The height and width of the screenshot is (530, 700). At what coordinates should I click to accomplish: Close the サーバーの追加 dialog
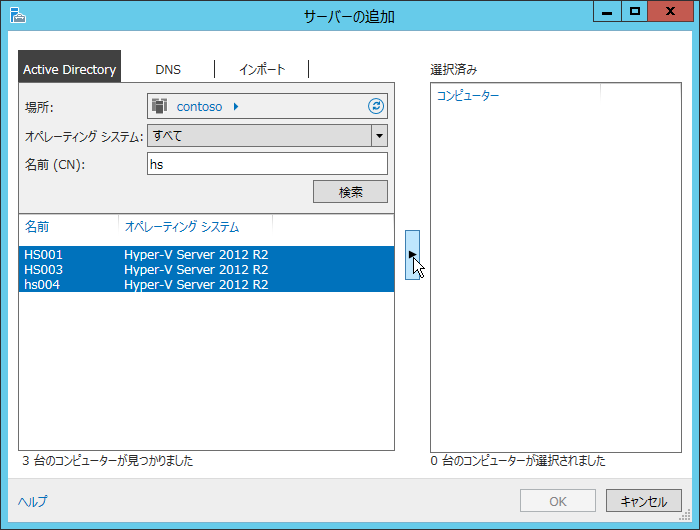pos(670,12)
